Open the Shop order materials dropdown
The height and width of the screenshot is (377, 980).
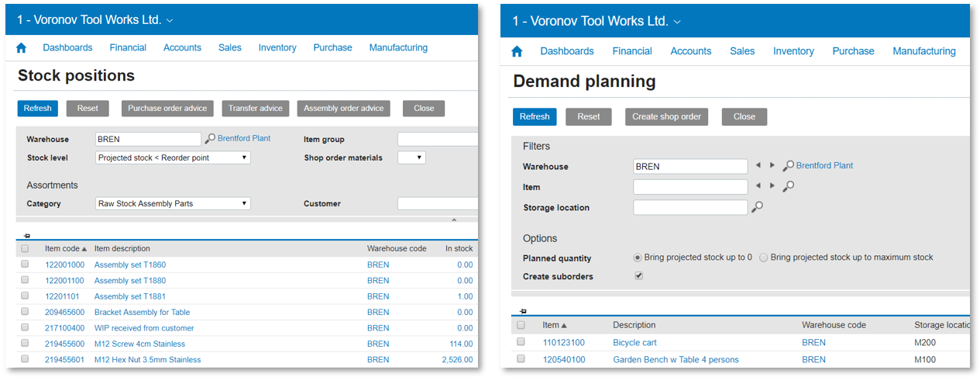click(411, 157)
